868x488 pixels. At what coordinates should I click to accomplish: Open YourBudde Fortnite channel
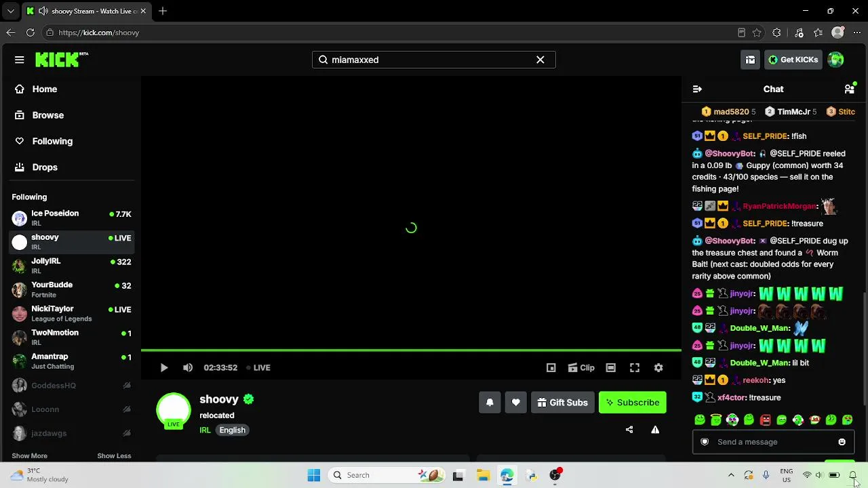(x=72, y=289)
